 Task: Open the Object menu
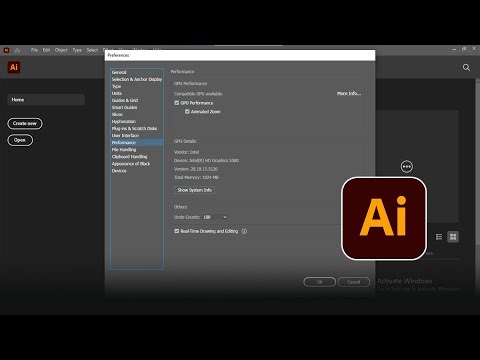[61, 50]
